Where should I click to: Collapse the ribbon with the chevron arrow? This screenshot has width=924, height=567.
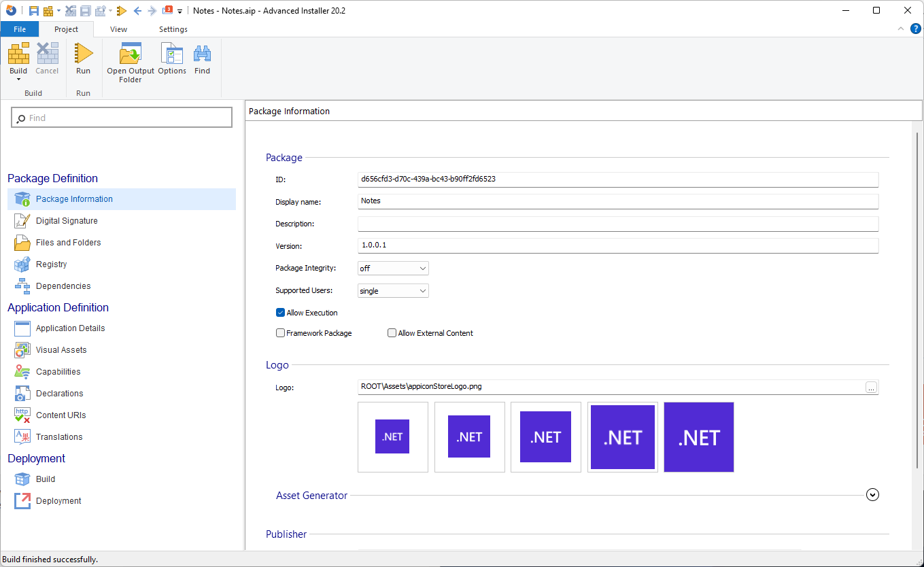click(901, 29)
